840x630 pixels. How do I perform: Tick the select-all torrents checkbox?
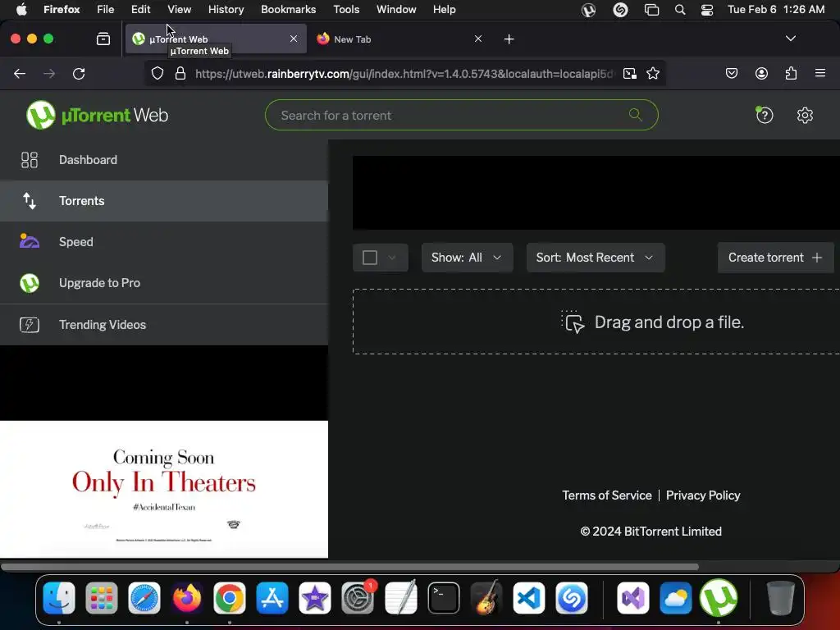point(370,258)
